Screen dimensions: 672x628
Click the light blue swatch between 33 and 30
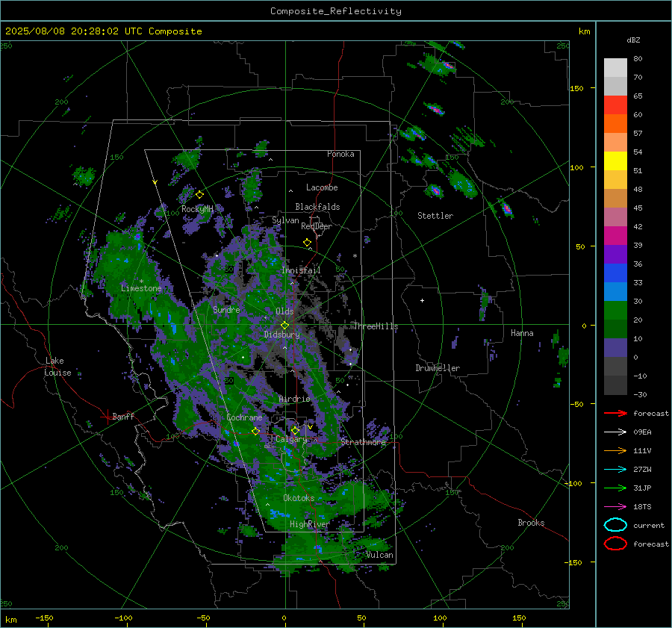click(615, 291)
